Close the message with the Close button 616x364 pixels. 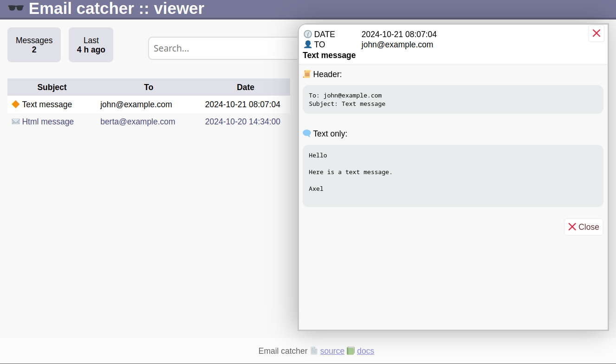click(x=584, y=227)
